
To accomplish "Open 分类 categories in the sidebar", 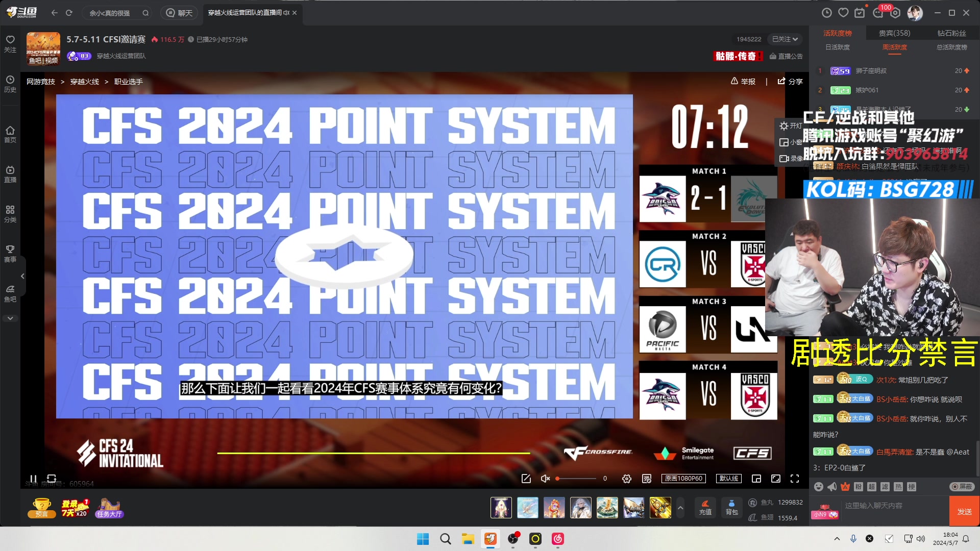I will coord(10,214).
